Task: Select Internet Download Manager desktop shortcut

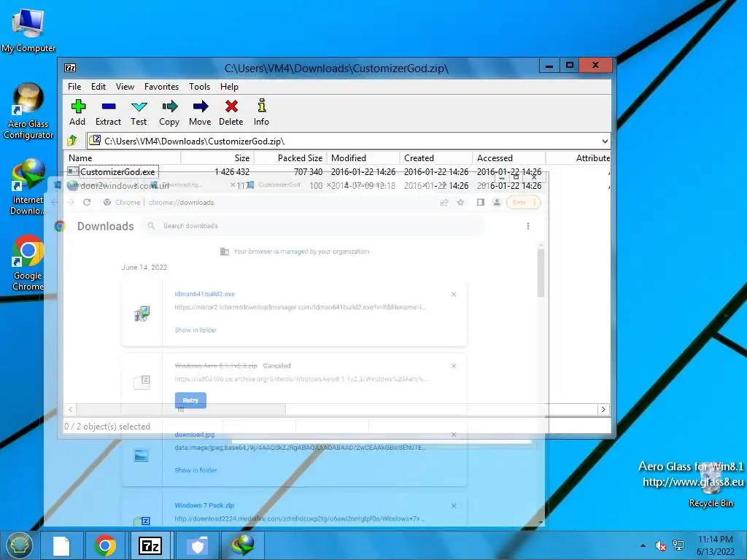Action: click(x=28, y=187)
